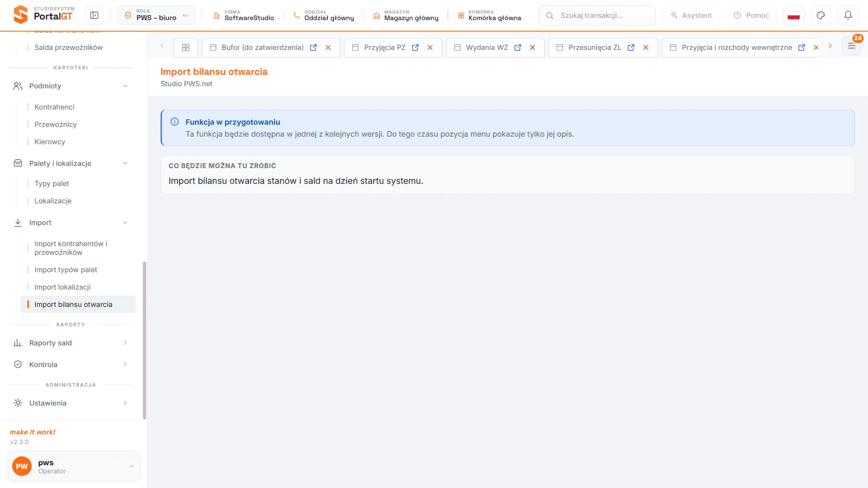The height and width of the screenshot is (488, 868).
Task: Close the Przesunięcia ZL tab
Action: pos(646,48)
